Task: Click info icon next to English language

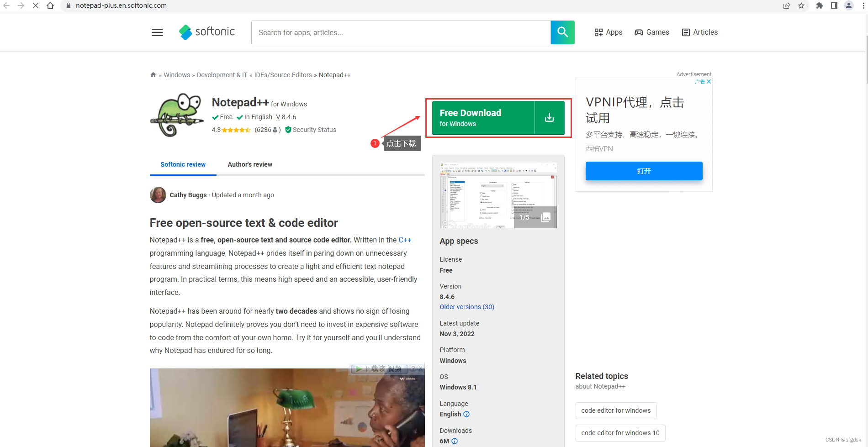Action: point(466,414)
